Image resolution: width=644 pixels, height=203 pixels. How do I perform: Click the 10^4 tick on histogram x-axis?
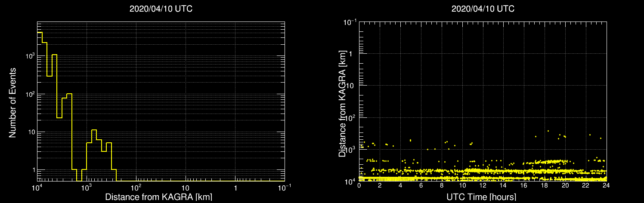(x=36, y=187)
